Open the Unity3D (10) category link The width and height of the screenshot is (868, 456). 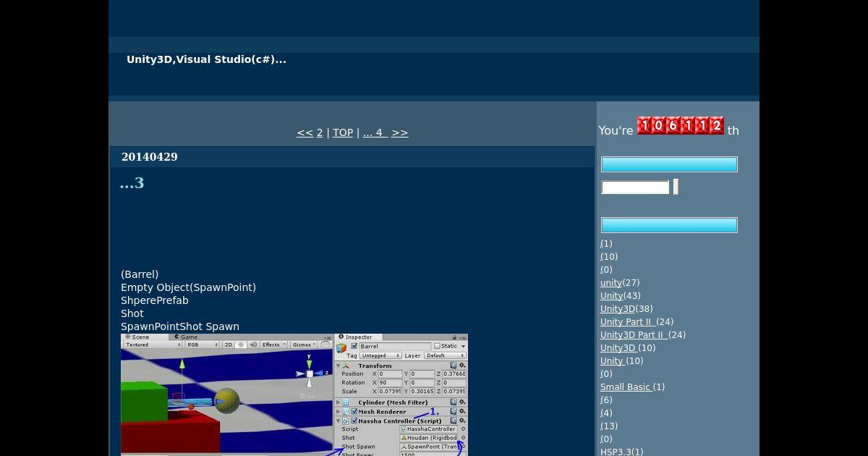[619, 348]
